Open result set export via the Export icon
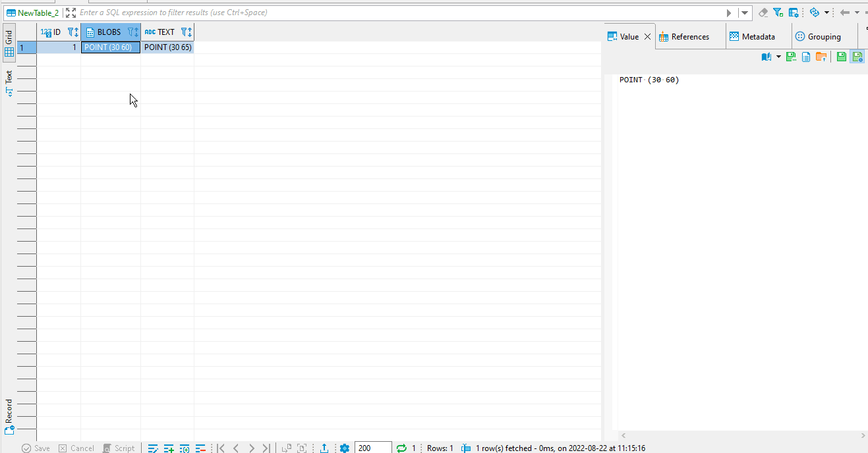Viewport: 868px width, 453px height. pos(324,447)
